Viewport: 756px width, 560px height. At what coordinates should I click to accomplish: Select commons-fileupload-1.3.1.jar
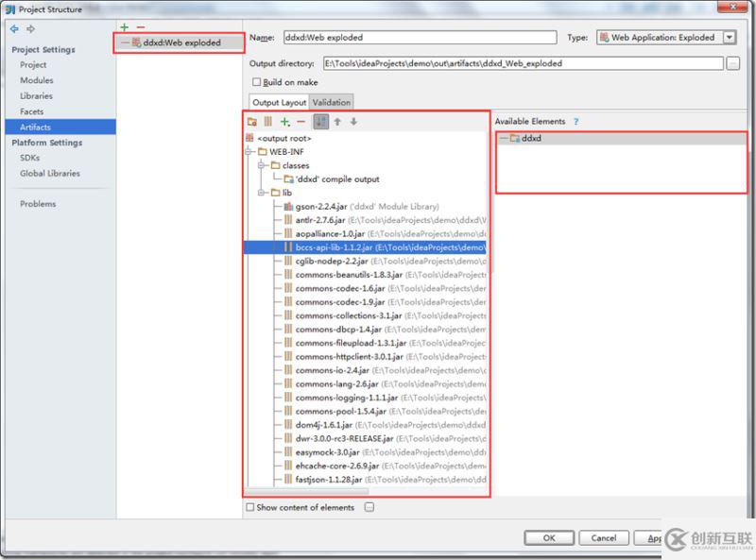[351, 343]
